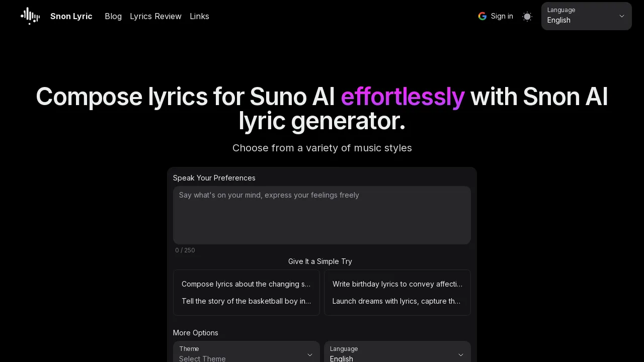Viewport: 644px width, 362px height.
Task: Navigate to Lyrics Review
Action: click(155, 16)
